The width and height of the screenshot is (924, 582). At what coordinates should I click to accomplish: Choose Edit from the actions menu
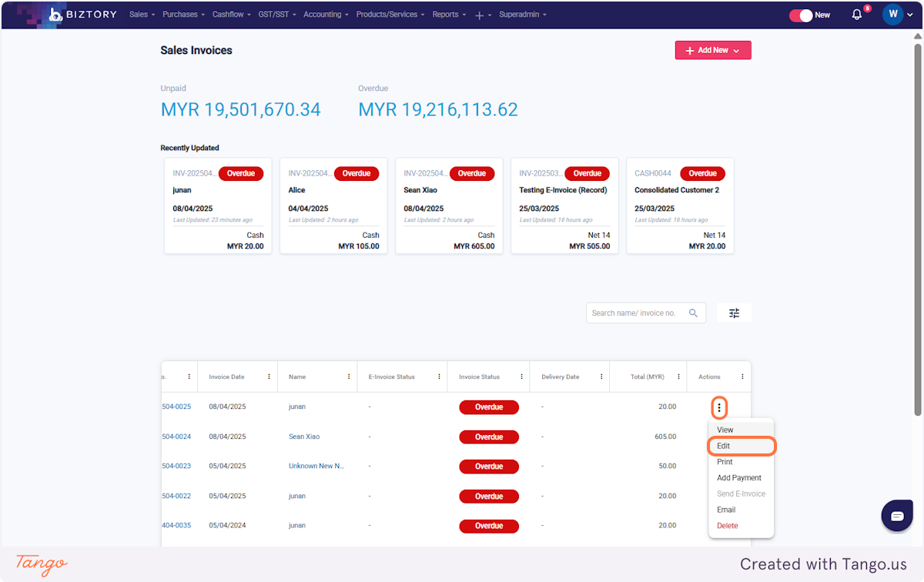click(741, 446)
